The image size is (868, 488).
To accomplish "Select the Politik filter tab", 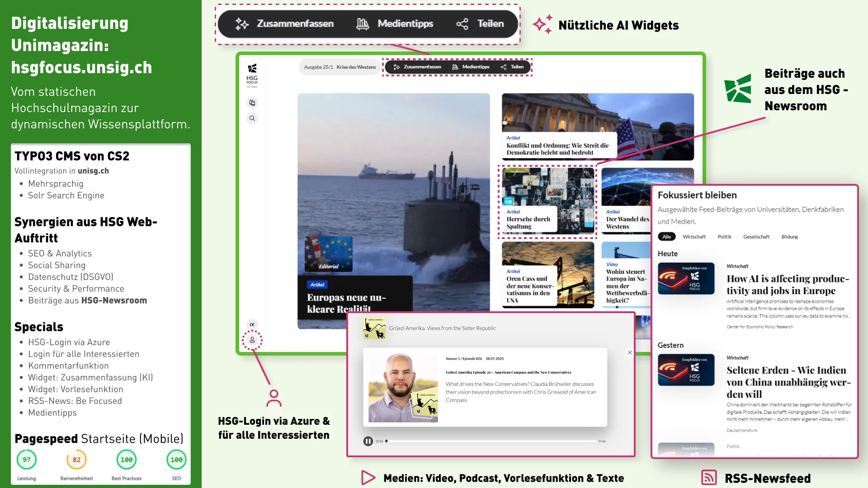I will point(724,237).
